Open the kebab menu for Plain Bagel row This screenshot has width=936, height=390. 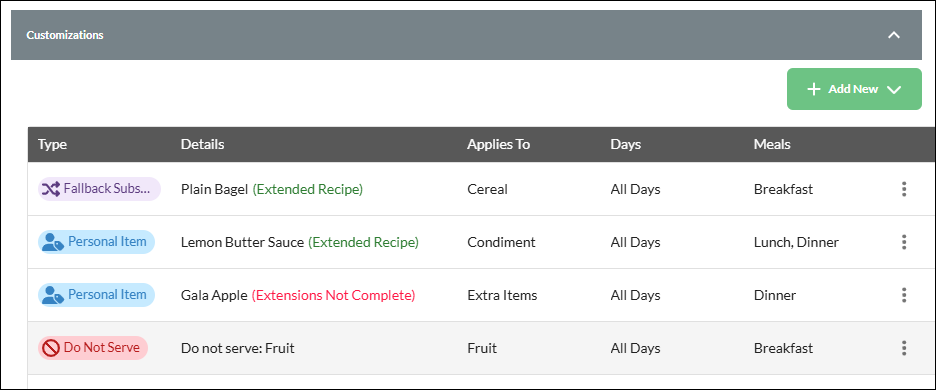(x=904, y=189)
